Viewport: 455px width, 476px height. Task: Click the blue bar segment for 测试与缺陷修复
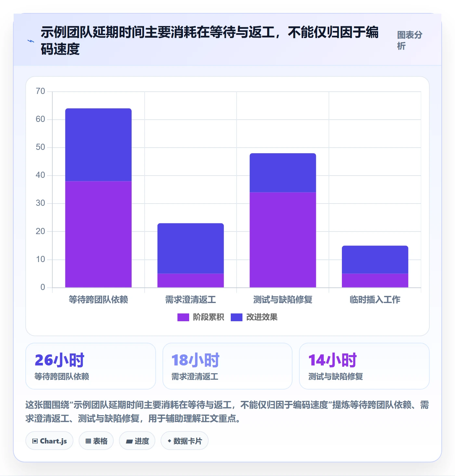pyautogui.click(x=283, y=173)
